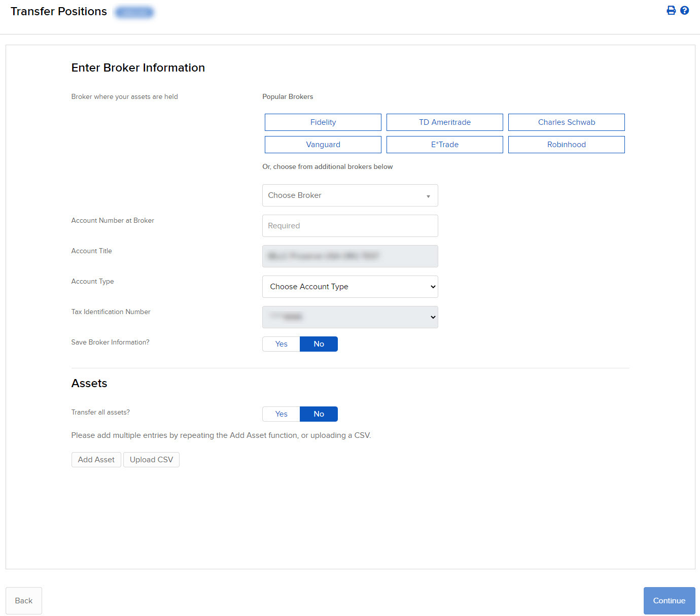Open the help icon at top right

685,10
